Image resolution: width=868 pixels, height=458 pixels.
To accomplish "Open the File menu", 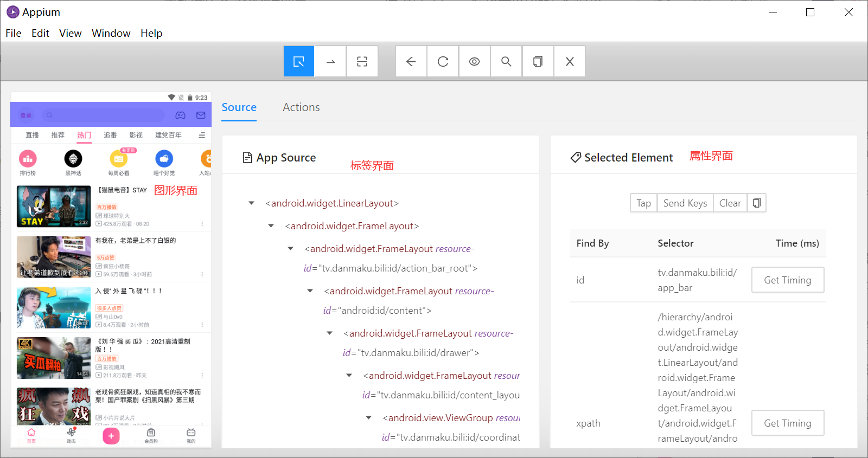I will tap(14, 33).
